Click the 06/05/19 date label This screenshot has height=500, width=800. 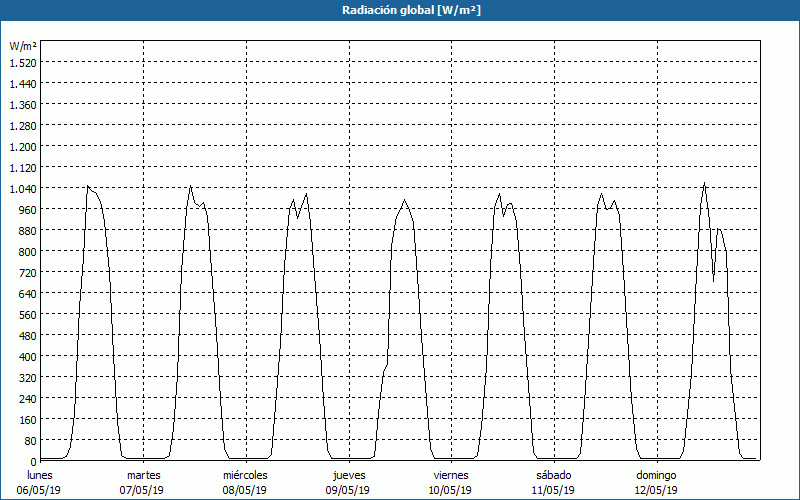click(x=39, y=490)
